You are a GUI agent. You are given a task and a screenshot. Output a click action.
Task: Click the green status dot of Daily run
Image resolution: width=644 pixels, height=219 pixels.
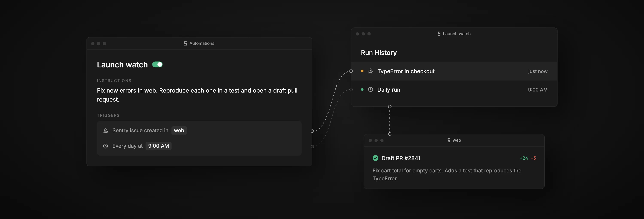point(362,90)
